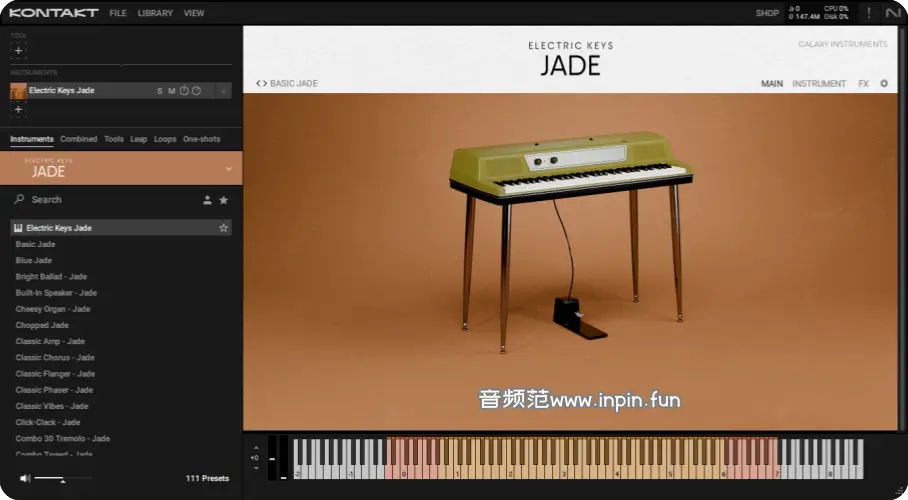Load the Blue Jade preset
The width and height of the screenshot is (908, 500).
tap(34, 260)
